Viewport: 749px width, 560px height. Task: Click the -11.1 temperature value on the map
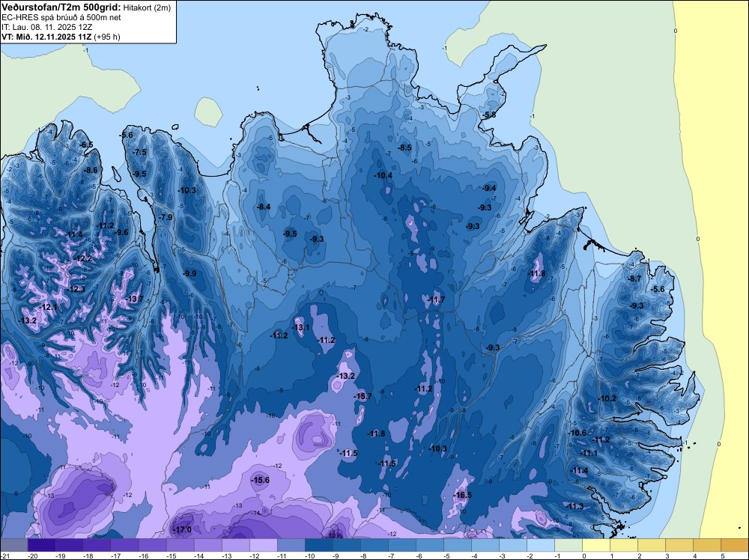click(589, 453)
